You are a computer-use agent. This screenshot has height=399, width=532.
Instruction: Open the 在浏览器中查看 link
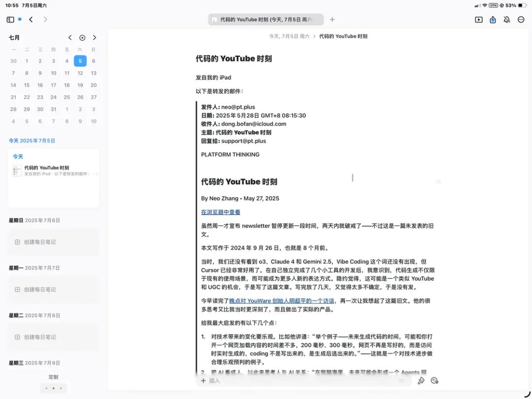click(x=221, y=212)
